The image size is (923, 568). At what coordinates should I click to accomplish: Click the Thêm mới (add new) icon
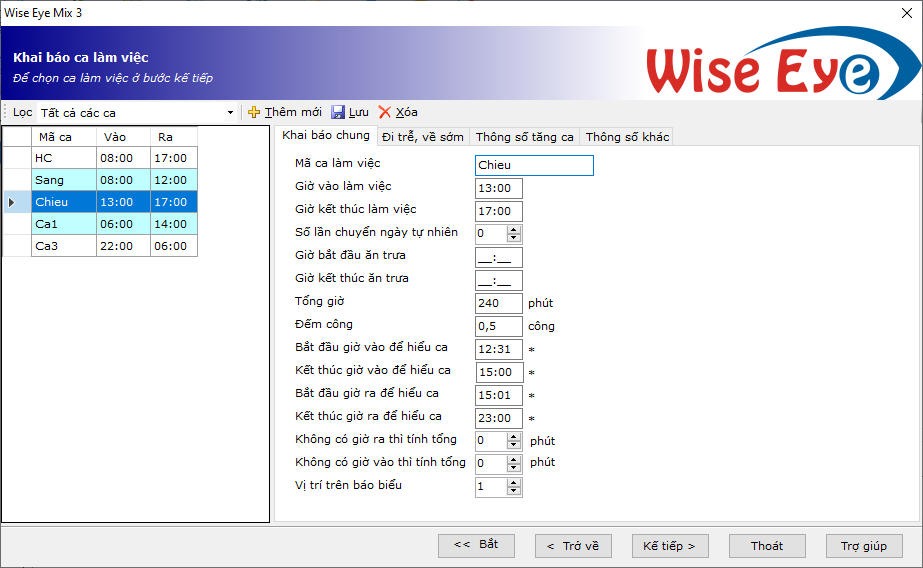(254, 113)
